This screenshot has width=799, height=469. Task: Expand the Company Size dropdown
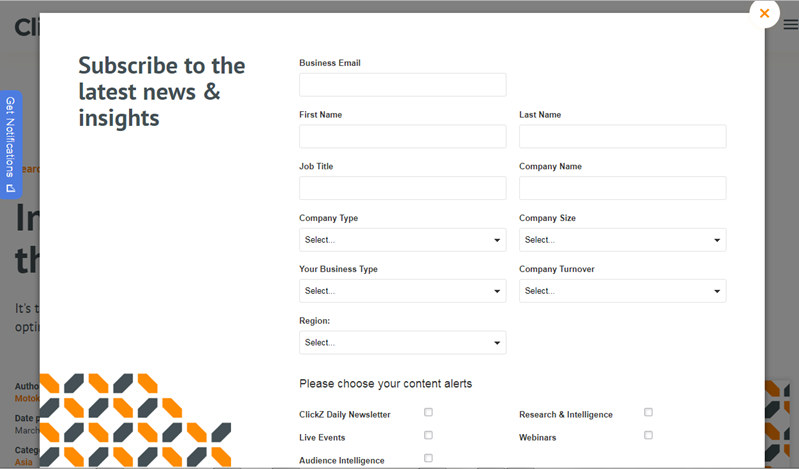(x=622, y=240)
